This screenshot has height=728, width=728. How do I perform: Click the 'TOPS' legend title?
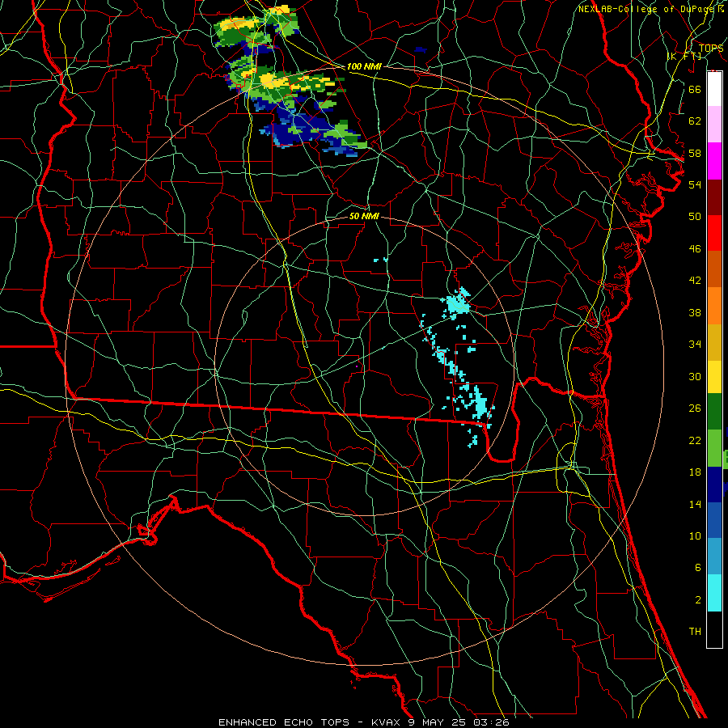tap(711, 48)
